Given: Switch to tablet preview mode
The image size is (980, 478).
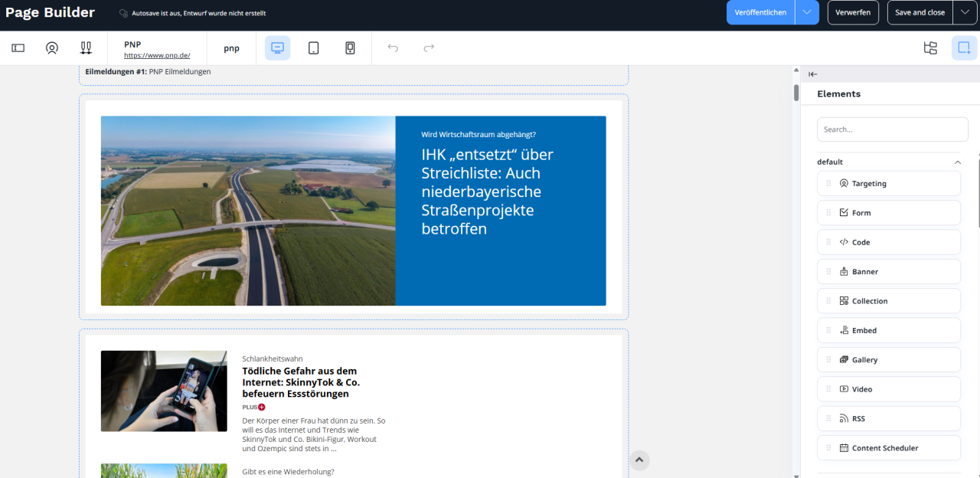Looking at the screenshot, I should tap(313, 47).
